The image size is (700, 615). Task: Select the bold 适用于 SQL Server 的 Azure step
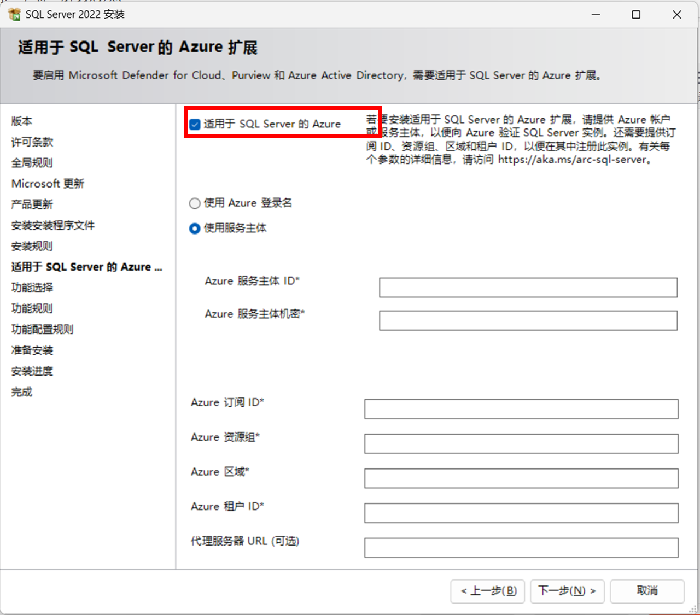tap(87, 267)
